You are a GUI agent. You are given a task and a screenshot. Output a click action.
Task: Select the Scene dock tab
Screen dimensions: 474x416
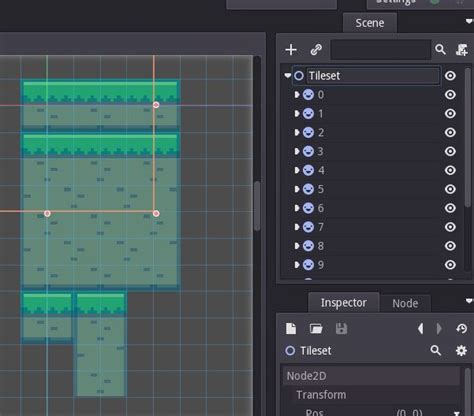370,23
